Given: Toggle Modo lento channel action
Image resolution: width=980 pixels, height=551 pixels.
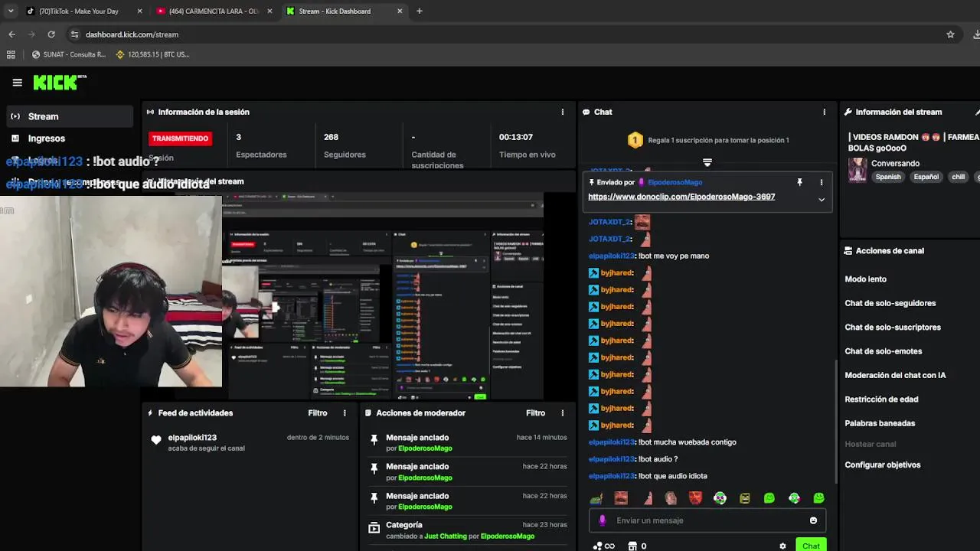Looking at the screenshot, I should point(865,279).
